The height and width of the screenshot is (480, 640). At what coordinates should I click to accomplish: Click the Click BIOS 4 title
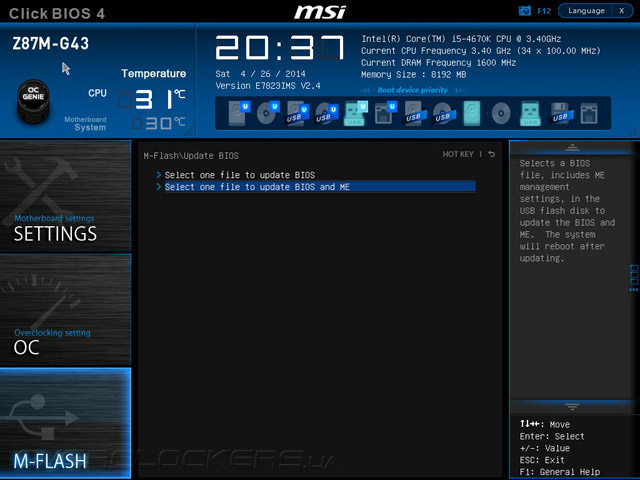point(57,13)
